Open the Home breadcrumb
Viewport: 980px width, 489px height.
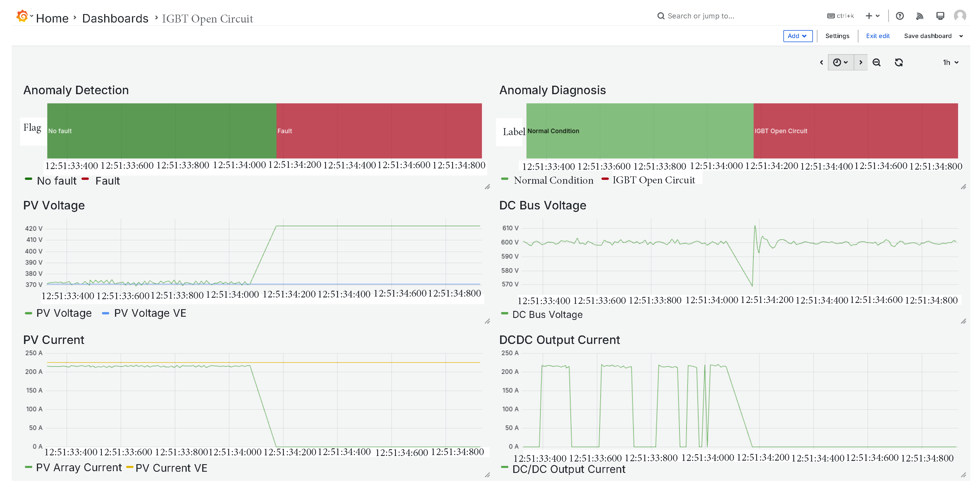[x=52, y=18]
